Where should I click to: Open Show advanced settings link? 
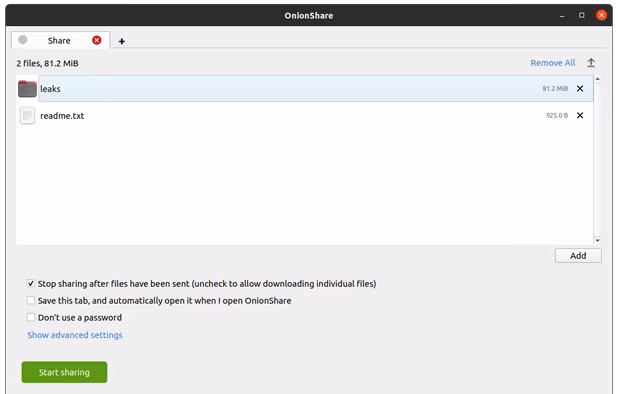coord(75,335)
